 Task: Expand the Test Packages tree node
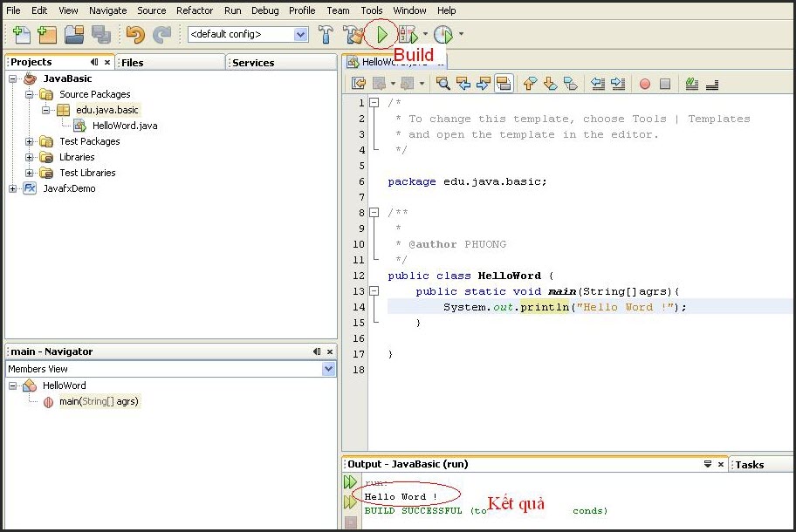pyautogui.click(x=29, y=141)
